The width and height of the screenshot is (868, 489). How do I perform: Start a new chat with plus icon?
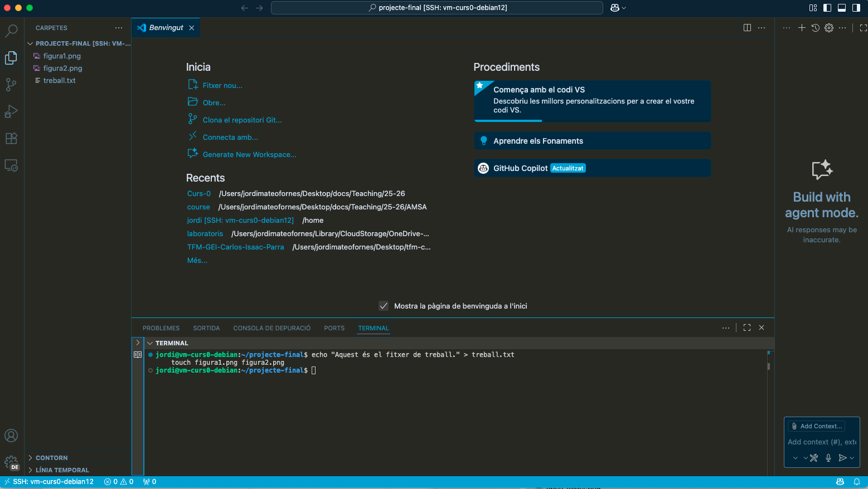coord(802,28)
